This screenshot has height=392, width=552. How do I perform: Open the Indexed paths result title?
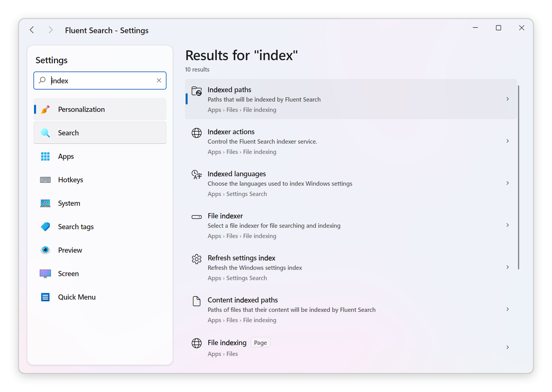click(x=230, y=90)
